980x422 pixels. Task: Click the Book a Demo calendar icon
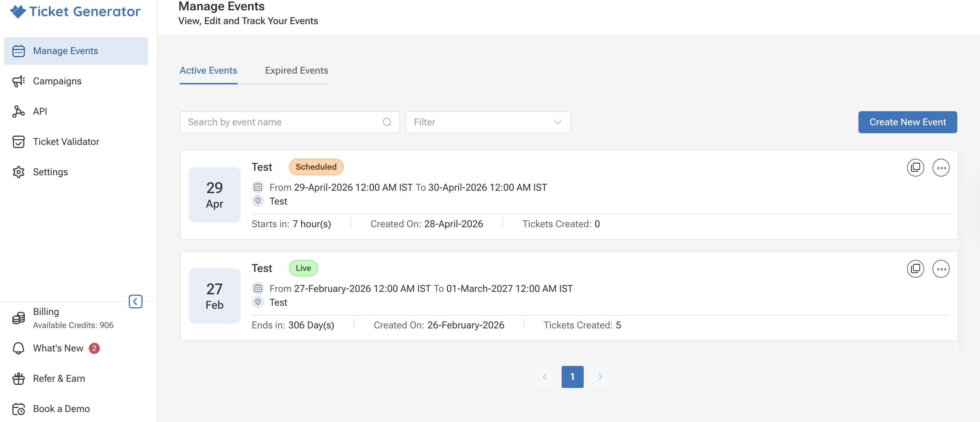click(x=18, y=409)
